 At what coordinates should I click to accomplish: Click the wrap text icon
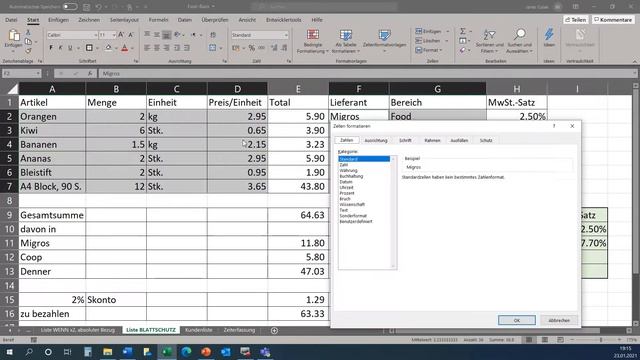click(213, 35)
